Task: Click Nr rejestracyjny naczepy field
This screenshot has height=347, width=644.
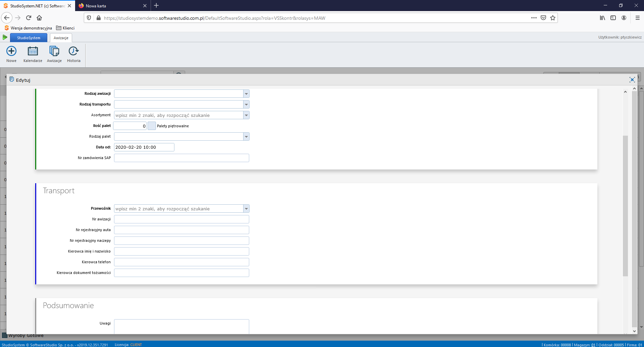Action: (181, 240)
